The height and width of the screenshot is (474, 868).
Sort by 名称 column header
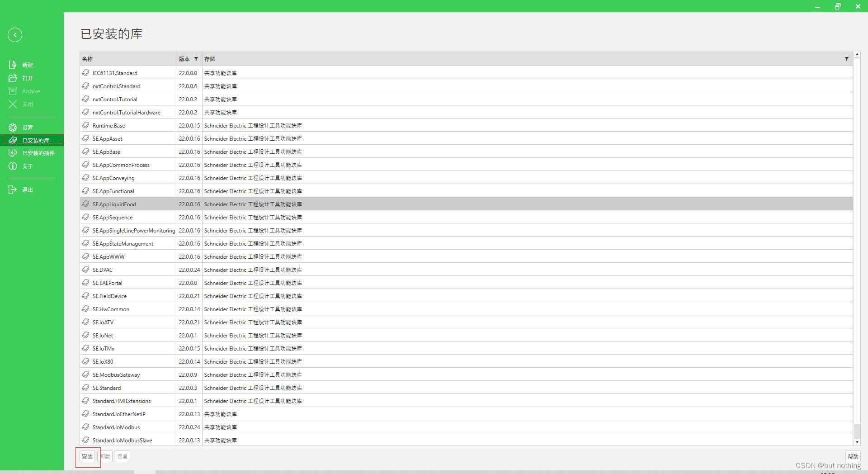pyautogui.click(x=128, y=59)
